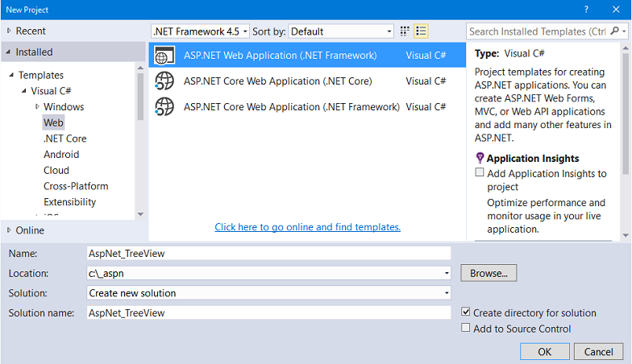Click ASP.NET Web Application template icon
Screen dimensions: 632x364
point(164,55)
